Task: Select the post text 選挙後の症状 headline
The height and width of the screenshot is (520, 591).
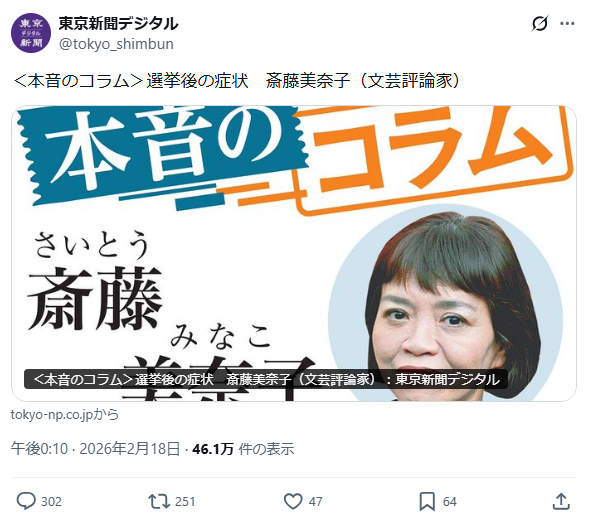Action: [198, 81]
